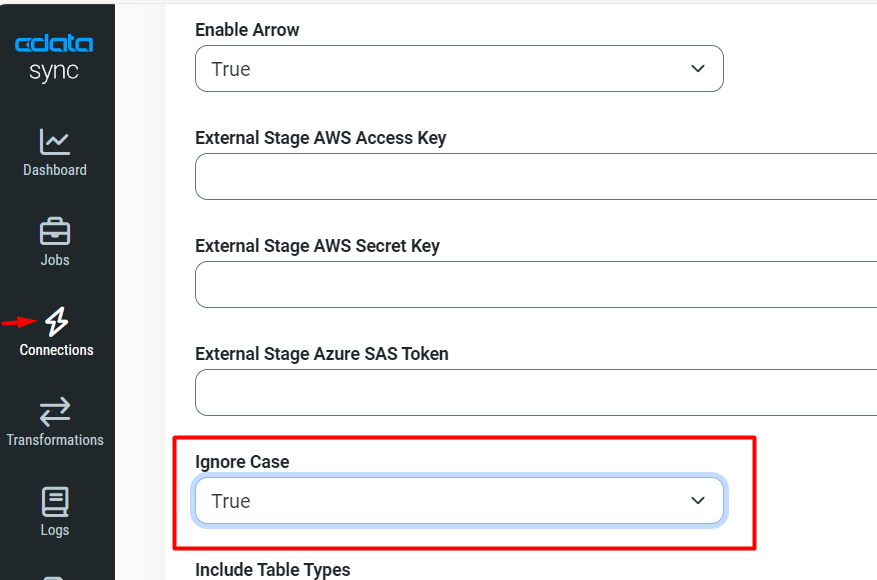Click the Include Table Types label
Image resolution: width=877 pixels, height=580 pixels.
coord(272,570)
